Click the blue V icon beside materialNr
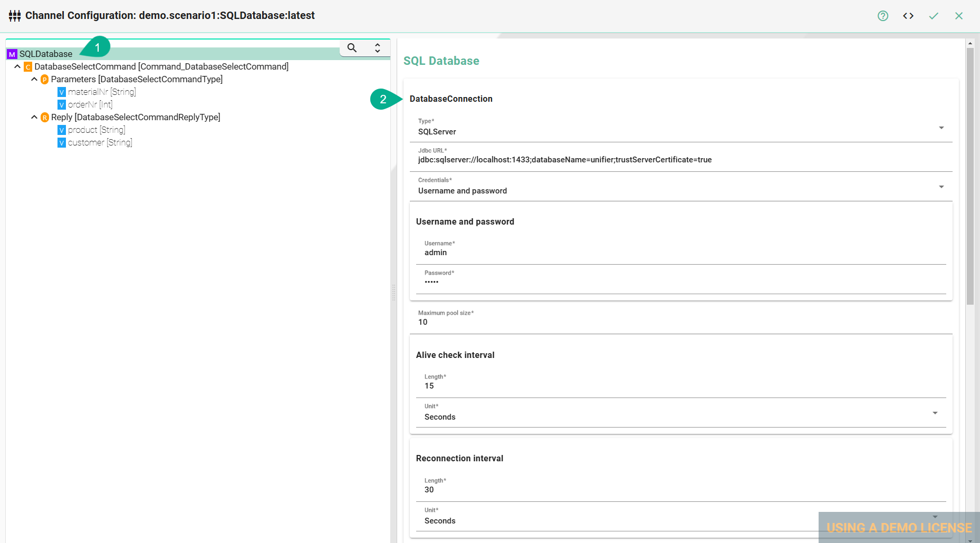This screenshot has height=543, width=980. (x=62, y=92)
